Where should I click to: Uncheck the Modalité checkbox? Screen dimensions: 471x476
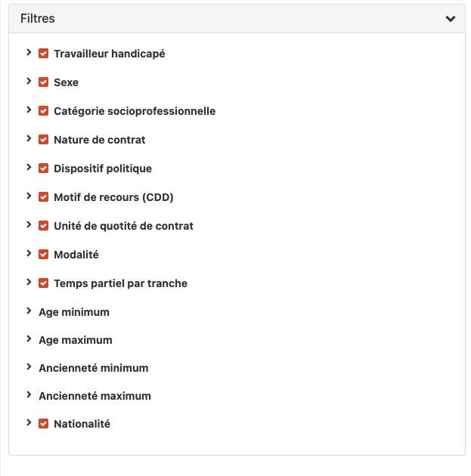pos(43,255)
